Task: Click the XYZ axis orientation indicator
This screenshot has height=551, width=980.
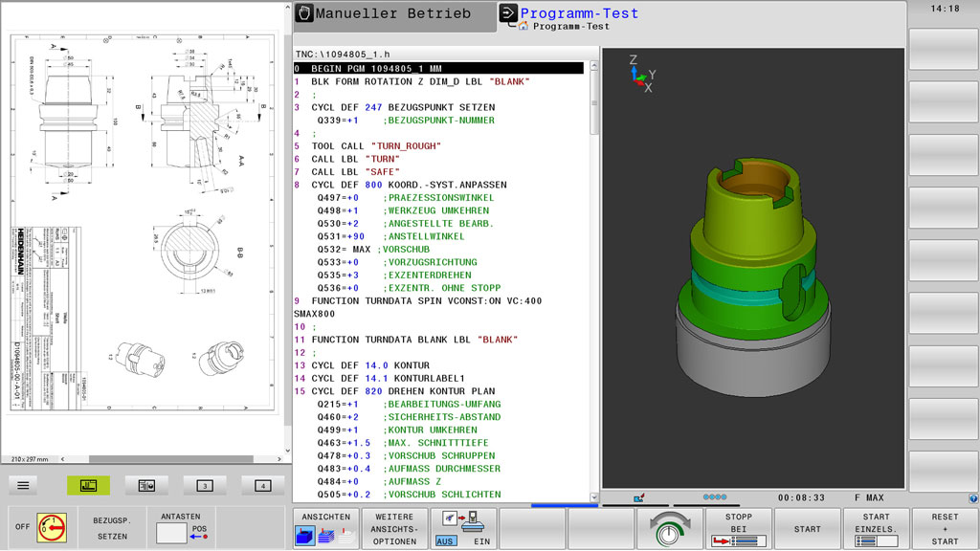Action: tap(641, 74)
